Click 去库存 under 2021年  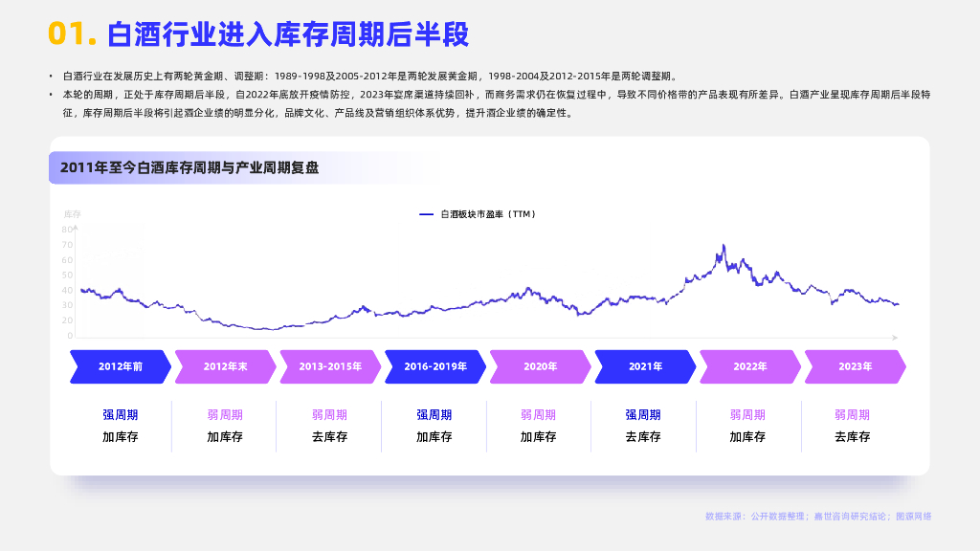643,436
